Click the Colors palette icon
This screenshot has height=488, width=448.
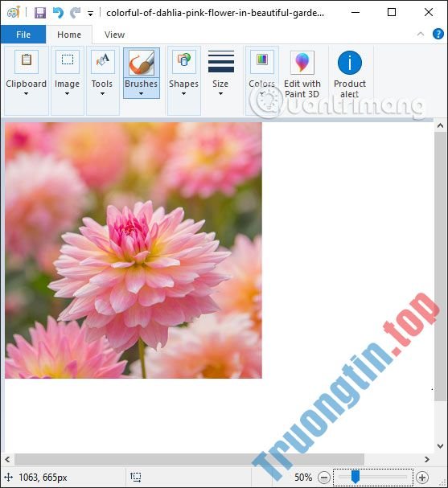(x=262, y=61)
